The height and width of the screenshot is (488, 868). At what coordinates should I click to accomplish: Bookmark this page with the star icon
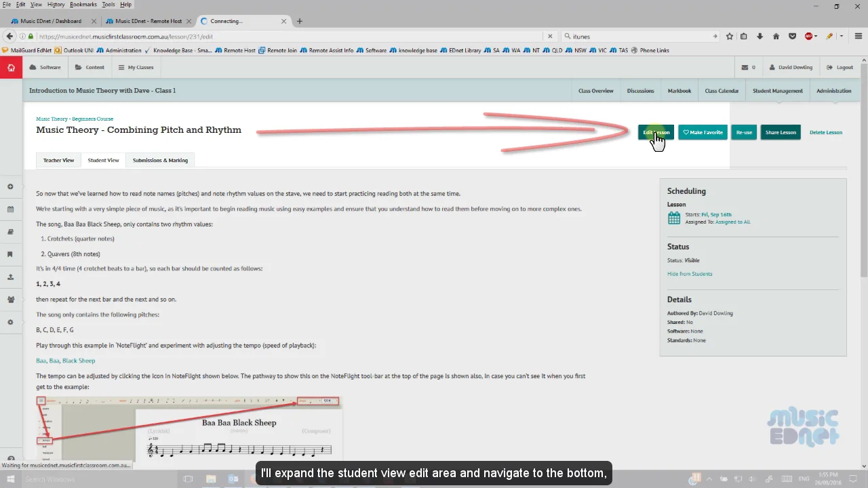[x=730, y=37]
